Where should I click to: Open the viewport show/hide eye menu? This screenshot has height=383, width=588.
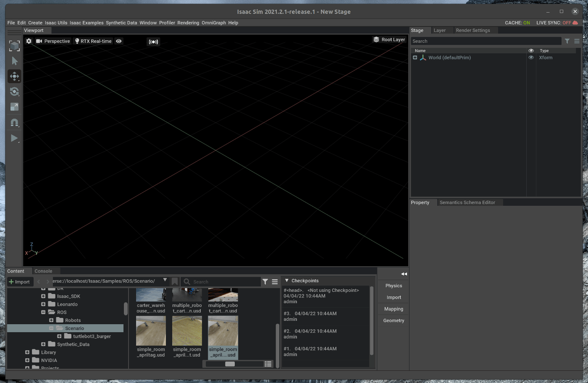(119, 41)
